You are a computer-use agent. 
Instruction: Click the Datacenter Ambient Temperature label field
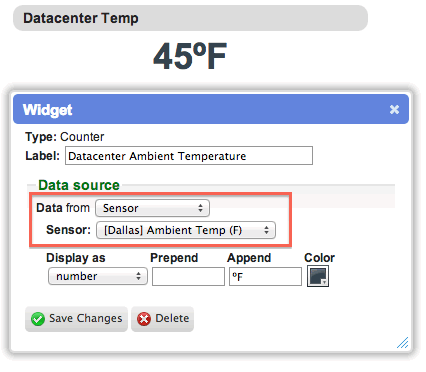pyautogui.click(x=189, y=156)
